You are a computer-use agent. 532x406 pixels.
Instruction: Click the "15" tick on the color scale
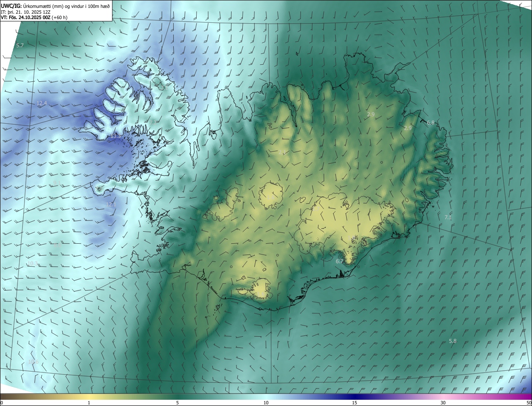pos(355,403)
